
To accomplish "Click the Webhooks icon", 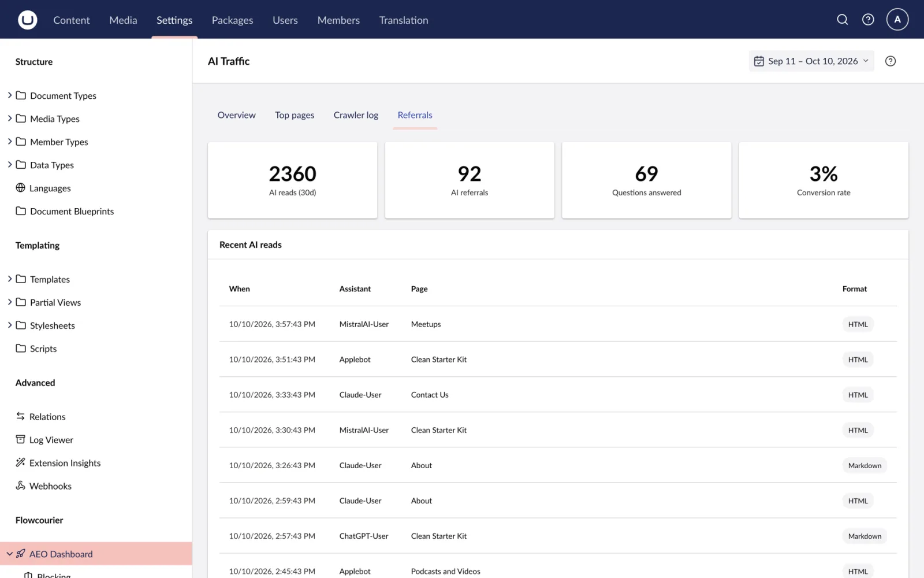I will tap(21, 486).
